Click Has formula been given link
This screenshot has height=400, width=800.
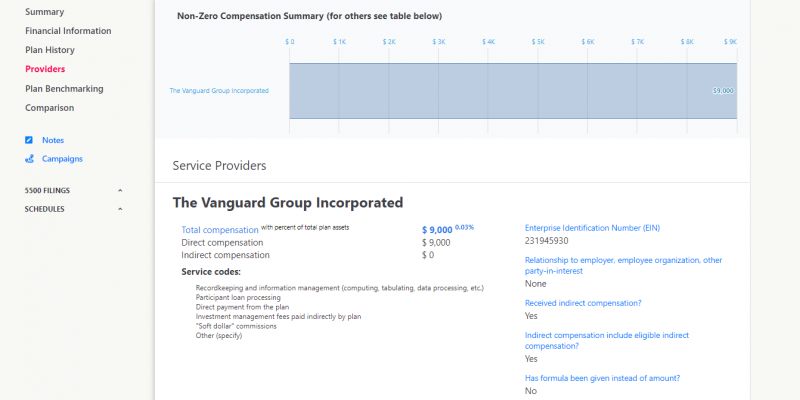[x=602, y=377]
